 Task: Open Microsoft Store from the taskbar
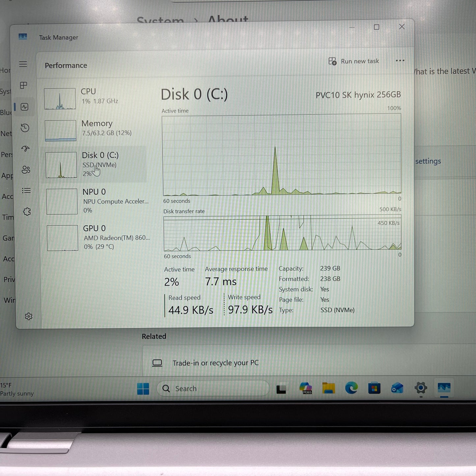coord(375,388)
